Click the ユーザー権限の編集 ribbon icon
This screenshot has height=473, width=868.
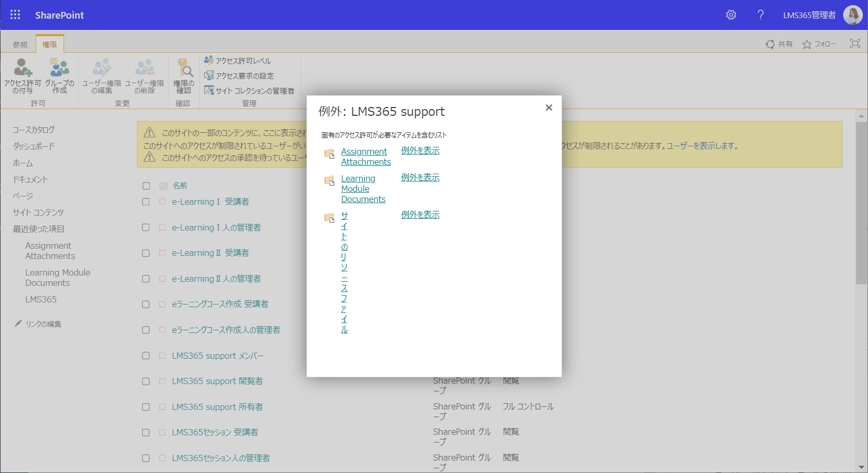click(102, 68)
